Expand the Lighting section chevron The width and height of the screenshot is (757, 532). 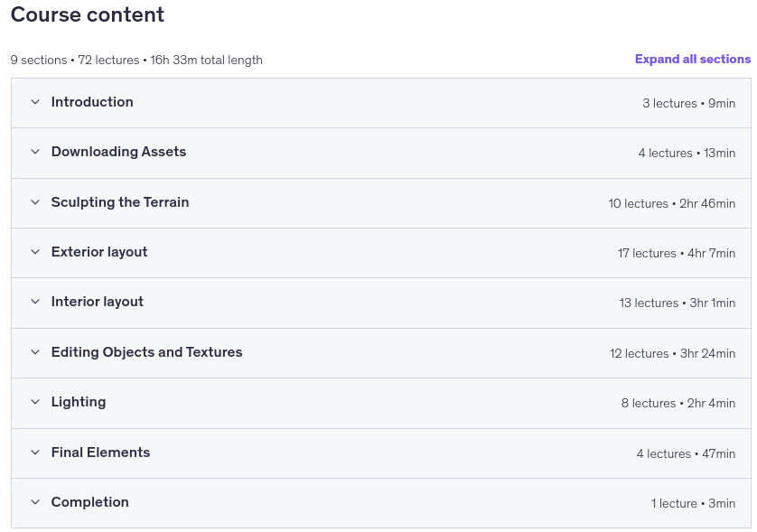tap(35, 402)
